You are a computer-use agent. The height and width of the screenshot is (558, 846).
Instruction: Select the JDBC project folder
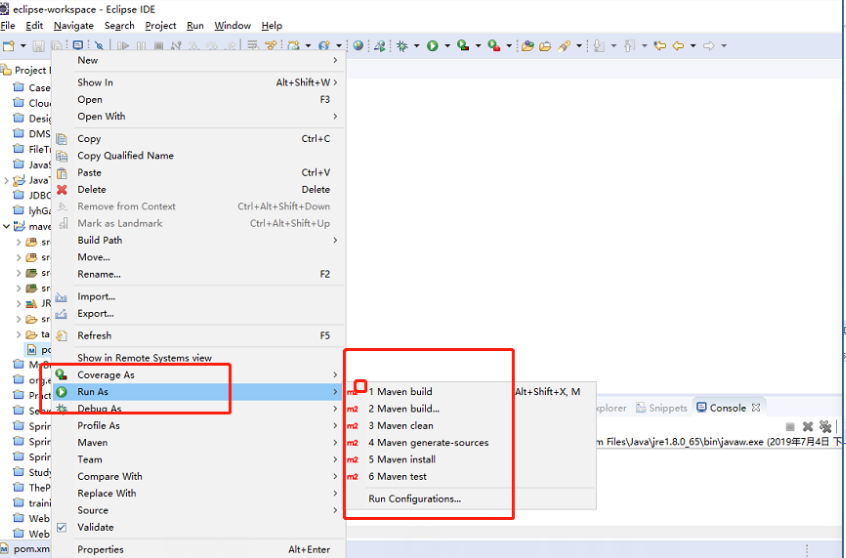click(32, 195)
